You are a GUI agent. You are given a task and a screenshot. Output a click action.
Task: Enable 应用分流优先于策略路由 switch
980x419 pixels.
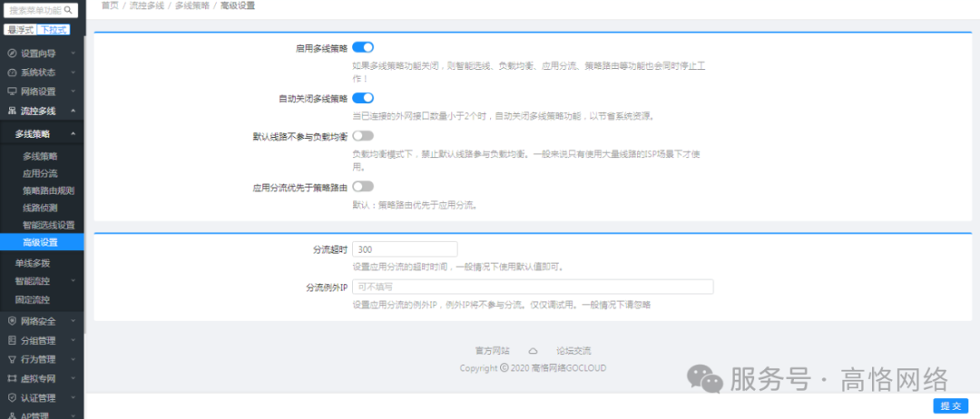tap(363, 186)
